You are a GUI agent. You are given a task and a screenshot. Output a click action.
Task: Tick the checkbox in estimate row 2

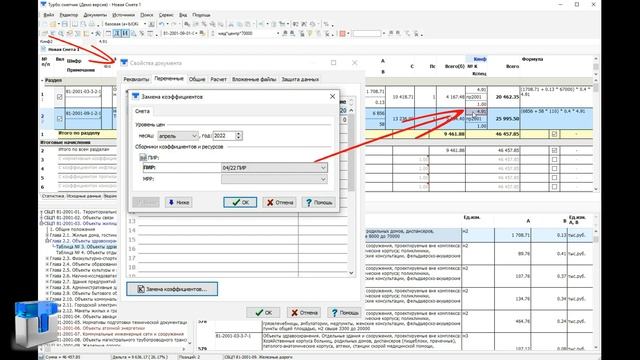click(x=60, y=118)
